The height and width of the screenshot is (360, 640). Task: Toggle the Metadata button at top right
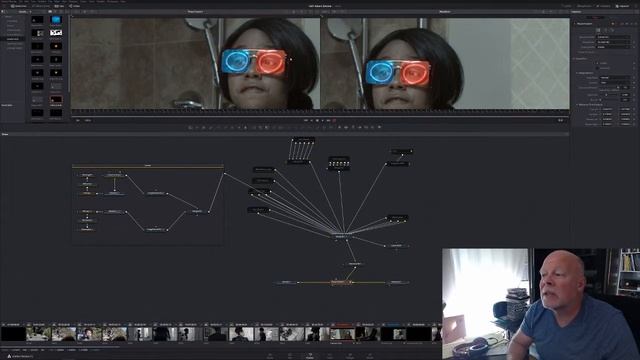604,6
